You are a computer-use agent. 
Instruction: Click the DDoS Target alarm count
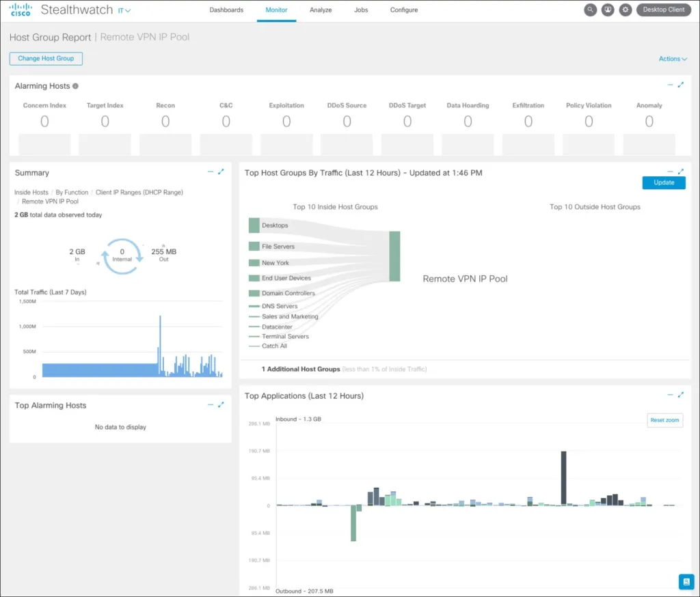407,122
